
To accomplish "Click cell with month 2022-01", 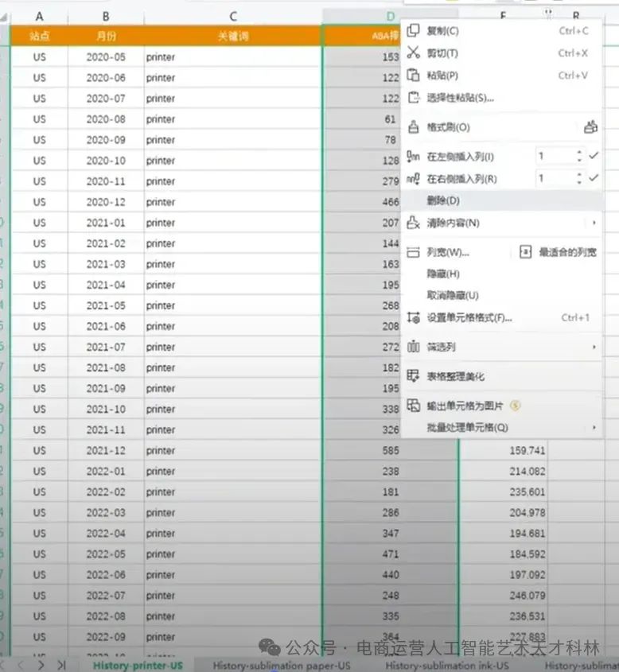I will click(106, 471).
